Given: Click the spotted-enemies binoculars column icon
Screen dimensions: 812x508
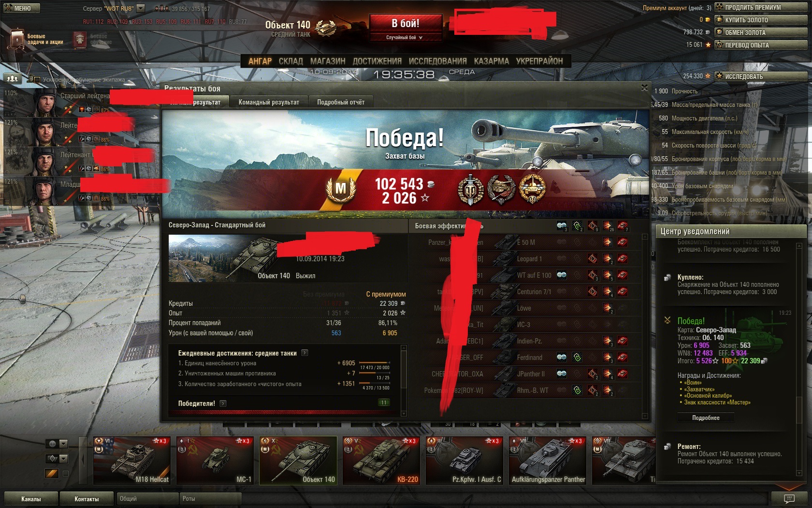Looking at the screenshot, I should point(562,225).
